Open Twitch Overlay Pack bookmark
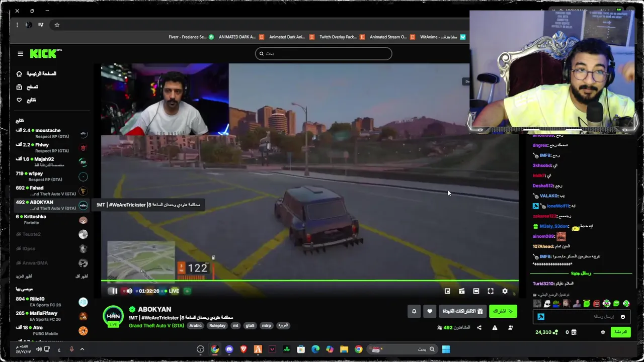The image size is (644, 362). coord(342,37)
